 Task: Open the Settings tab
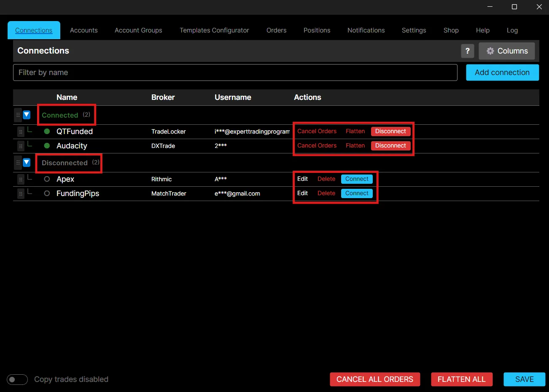[414, 30]
